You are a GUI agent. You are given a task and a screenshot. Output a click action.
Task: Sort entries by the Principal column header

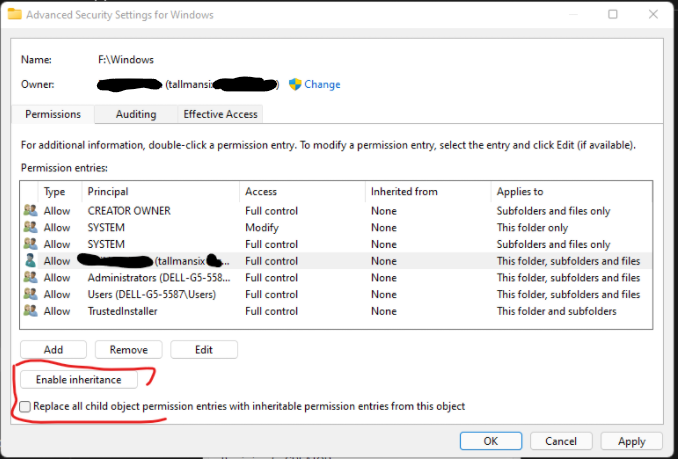pyautogui.click(x=160, y=191)
